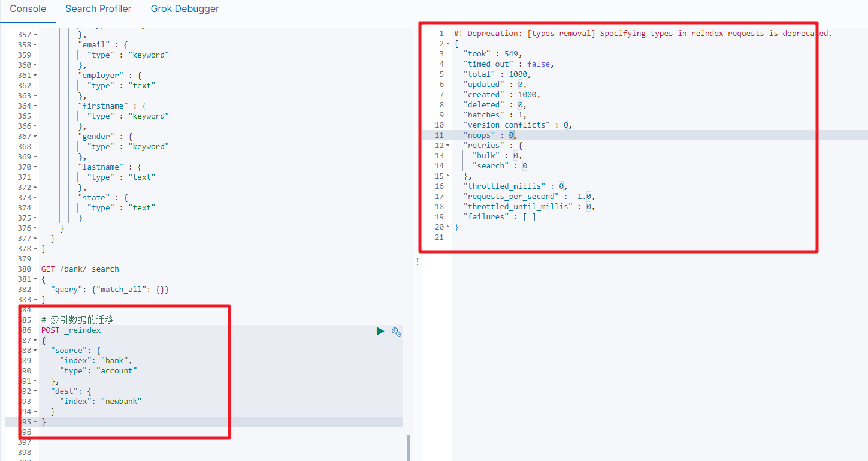Collapse the "gender" block on line 367
This screenshot has width=868, height=461.
click(35, 137)
